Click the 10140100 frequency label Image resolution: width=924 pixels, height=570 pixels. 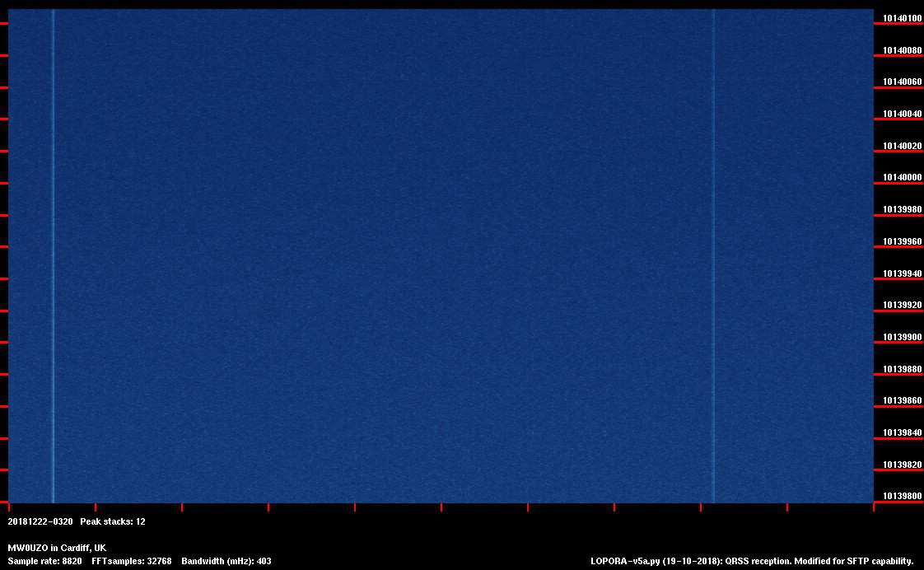click(902, 18)
